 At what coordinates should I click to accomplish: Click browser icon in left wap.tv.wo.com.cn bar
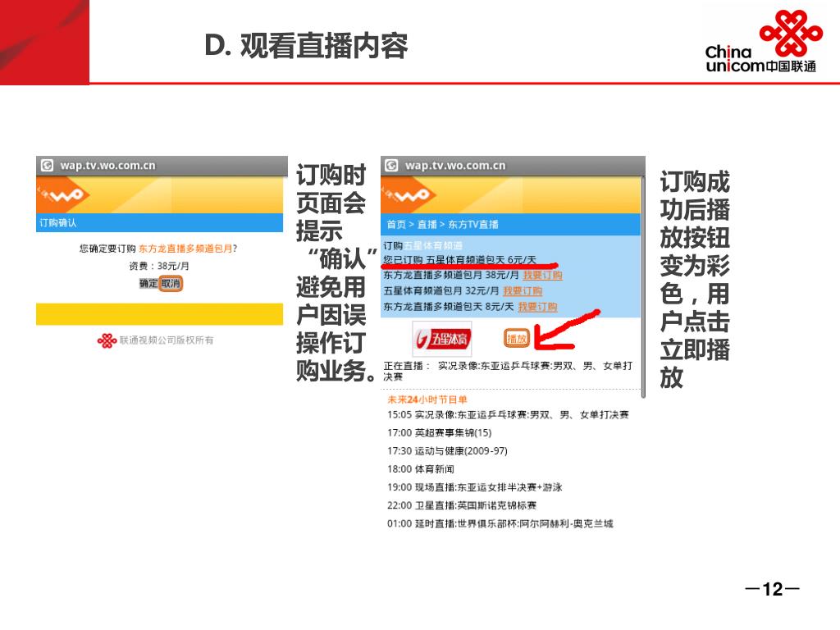(47, 165)
